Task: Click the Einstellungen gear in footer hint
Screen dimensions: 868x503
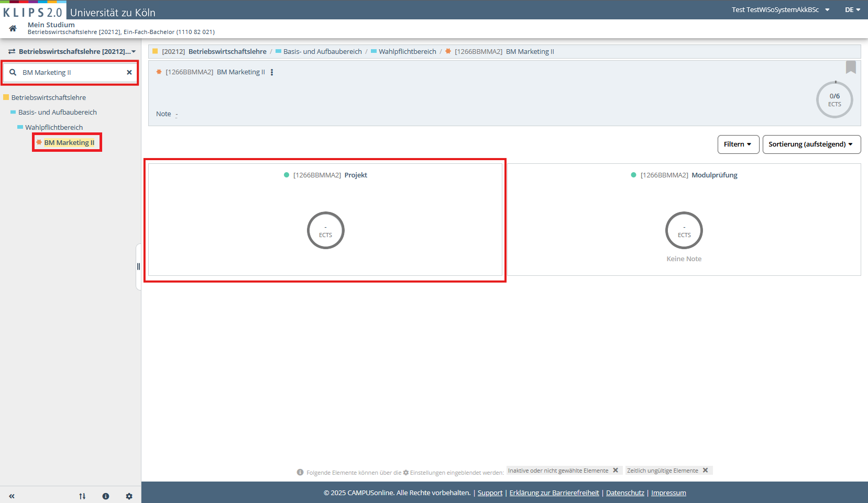Action: click(405, 473)
